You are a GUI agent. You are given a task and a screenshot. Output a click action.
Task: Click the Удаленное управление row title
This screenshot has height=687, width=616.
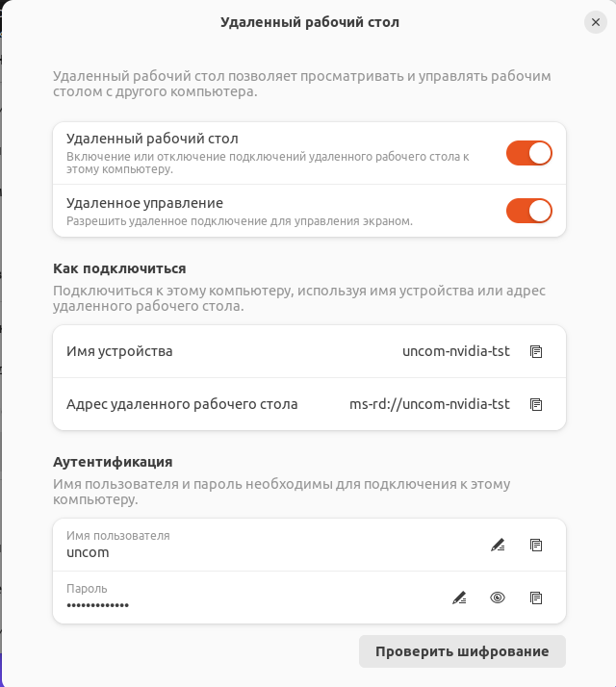click(x=144, y=203)
